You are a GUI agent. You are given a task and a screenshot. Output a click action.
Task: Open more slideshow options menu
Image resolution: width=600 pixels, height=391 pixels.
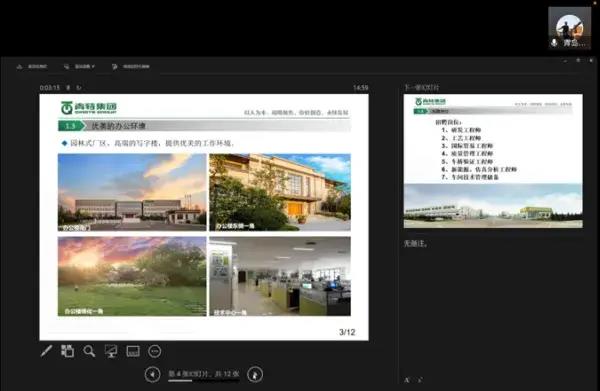point(155,351)
